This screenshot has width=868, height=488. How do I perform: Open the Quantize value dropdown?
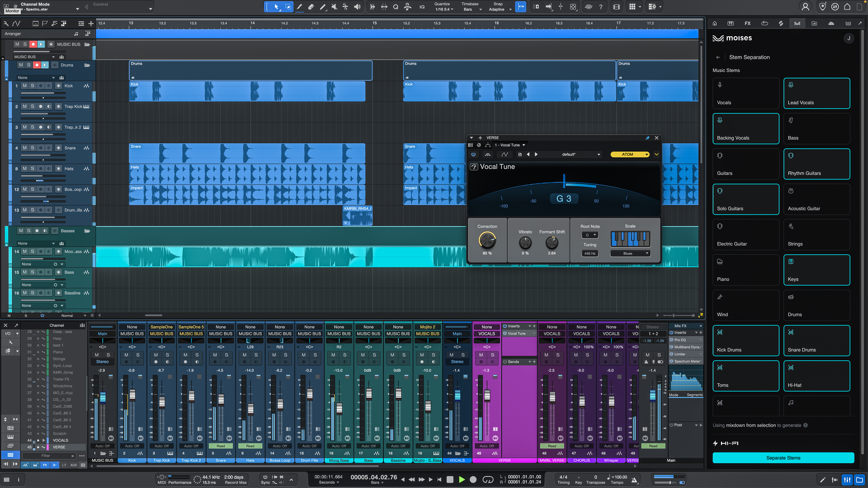click(444, 9)
